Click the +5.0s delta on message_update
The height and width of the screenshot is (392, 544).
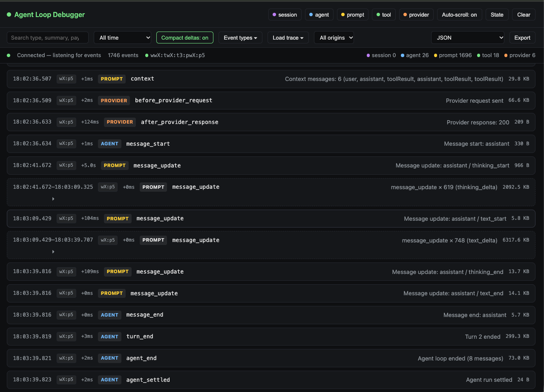click(x=89, y=165)
